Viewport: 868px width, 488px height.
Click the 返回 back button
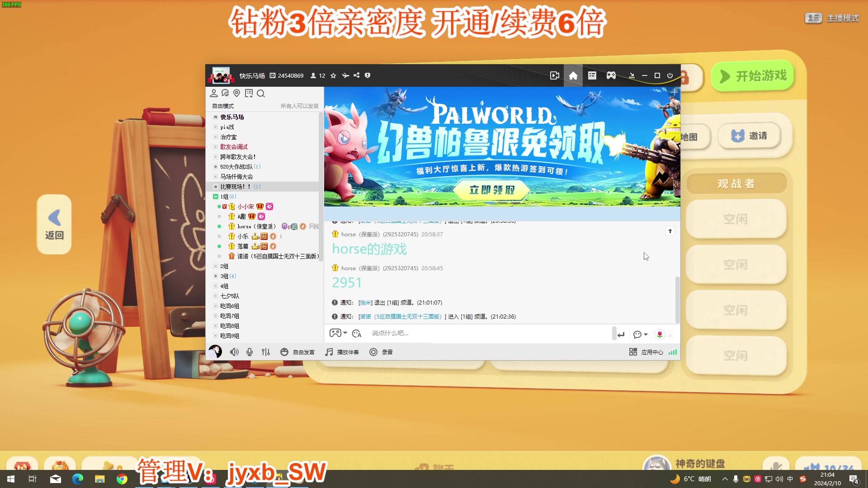[54, 225]
